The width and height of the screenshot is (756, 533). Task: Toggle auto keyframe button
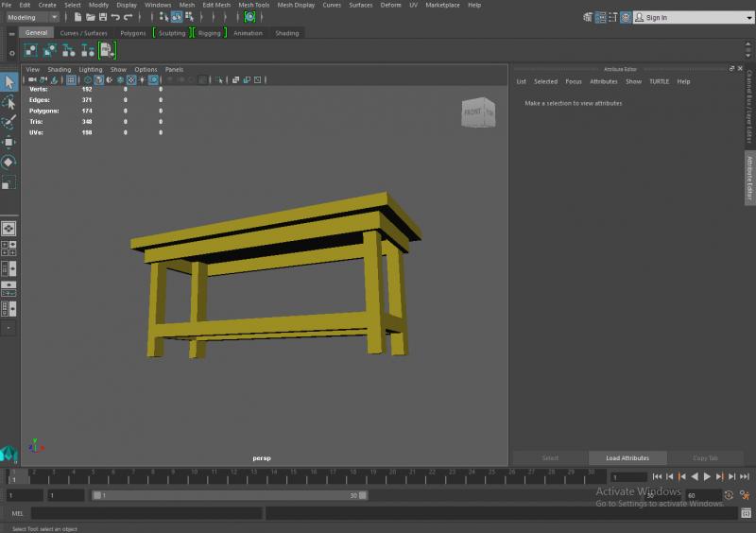coord(729,495)
